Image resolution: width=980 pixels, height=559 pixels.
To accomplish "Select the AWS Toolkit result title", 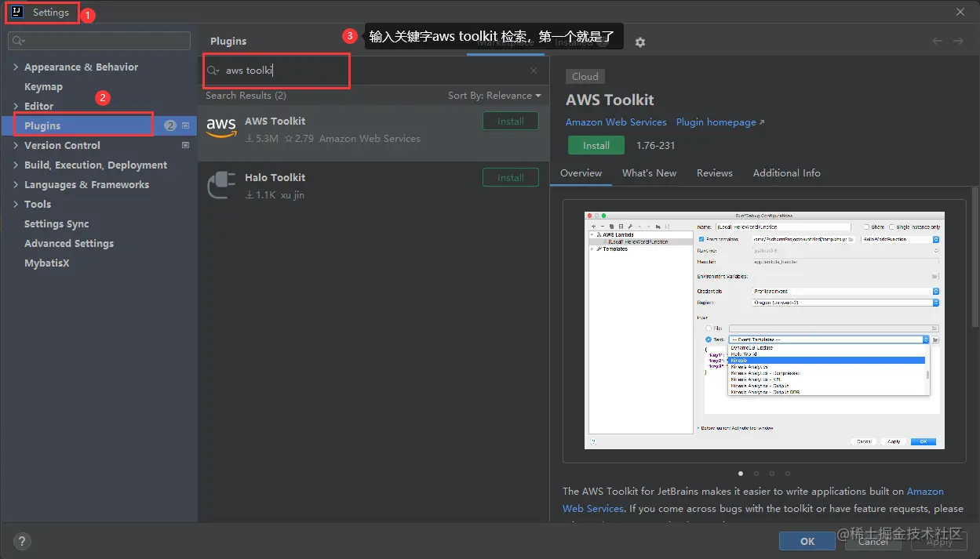I will tap(275, 121).
